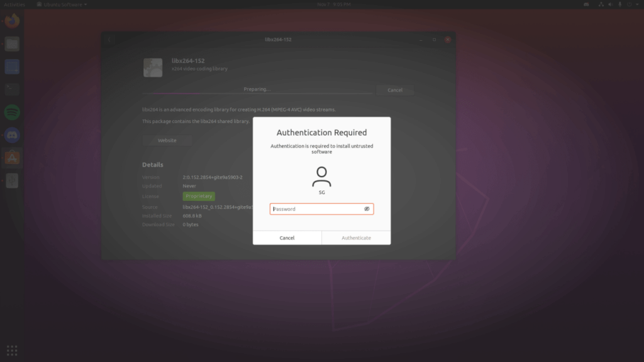Click the SG user avatar icon

[321, 177]
